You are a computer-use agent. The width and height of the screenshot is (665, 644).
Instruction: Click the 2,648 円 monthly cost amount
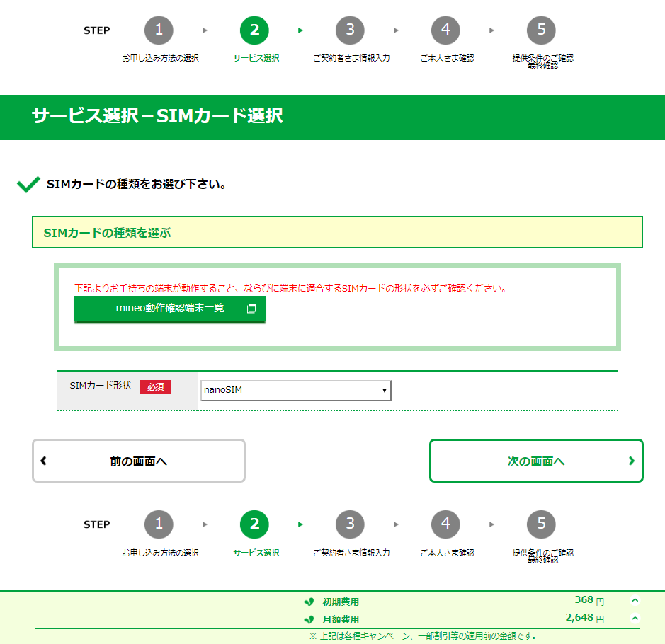584,618
